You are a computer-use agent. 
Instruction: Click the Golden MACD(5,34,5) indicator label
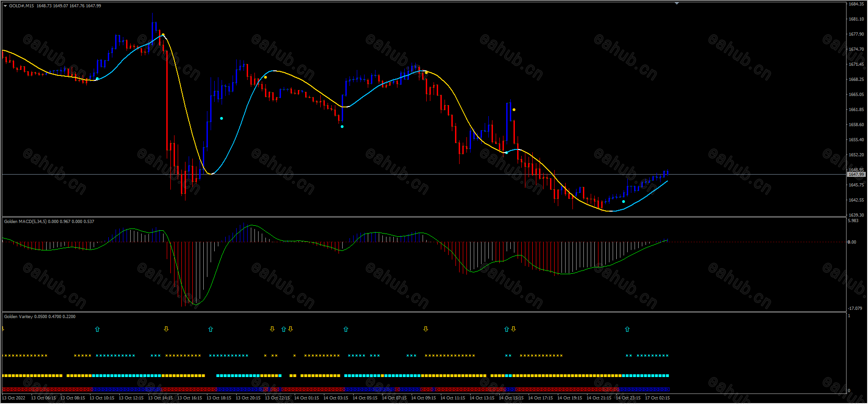[x=25, y=222]
